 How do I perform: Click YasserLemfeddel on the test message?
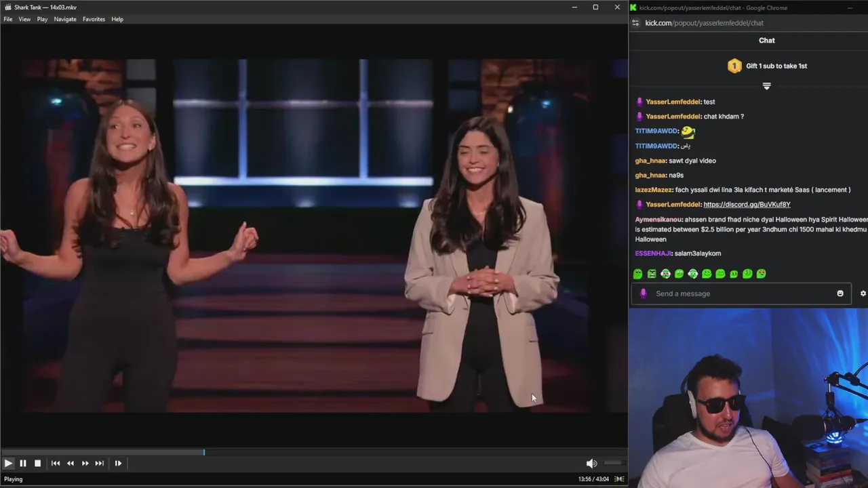point(673,102)
